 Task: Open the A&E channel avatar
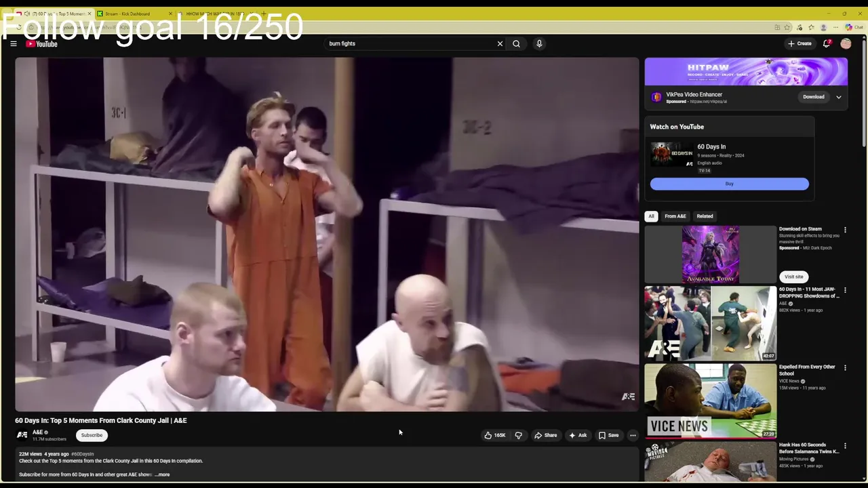coord(22,435)
